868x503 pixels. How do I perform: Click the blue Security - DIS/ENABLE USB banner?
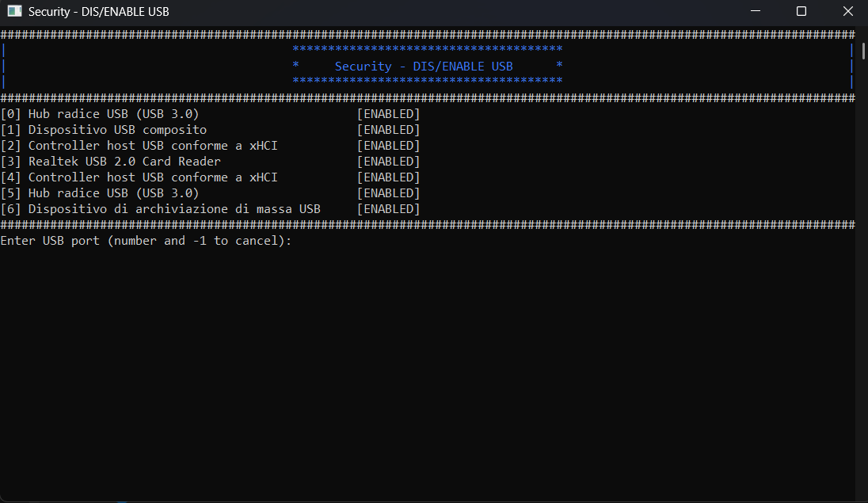pos(424,67)
